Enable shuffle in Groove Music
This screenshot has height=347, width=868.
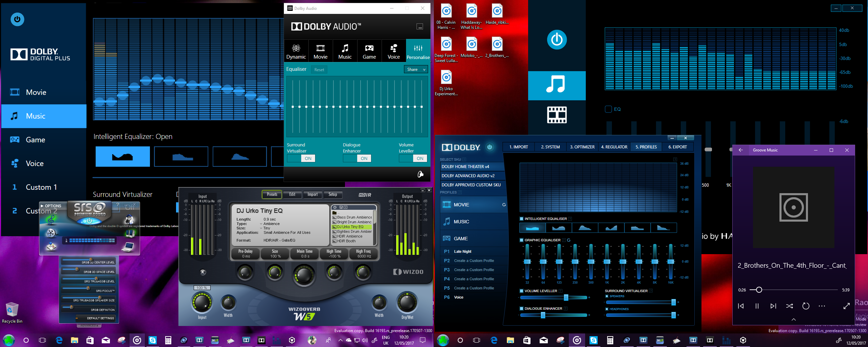point(789,306)
